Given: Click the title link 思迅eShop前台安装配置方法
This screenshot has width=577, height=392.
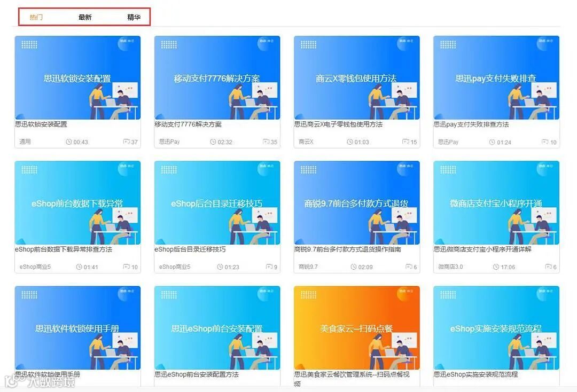Looking at the screenshot, I should (197, 374).
